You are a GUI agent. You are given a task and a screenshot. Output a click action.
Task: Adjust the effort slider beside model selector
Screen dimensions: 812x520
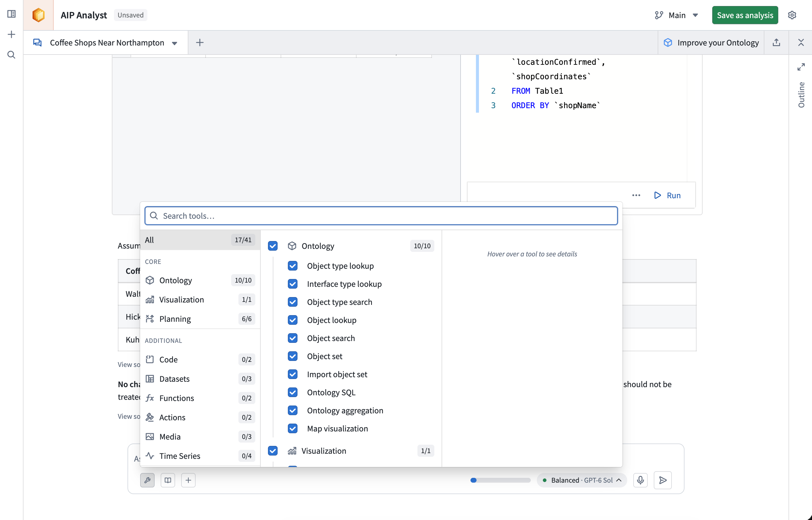(501, 480)
